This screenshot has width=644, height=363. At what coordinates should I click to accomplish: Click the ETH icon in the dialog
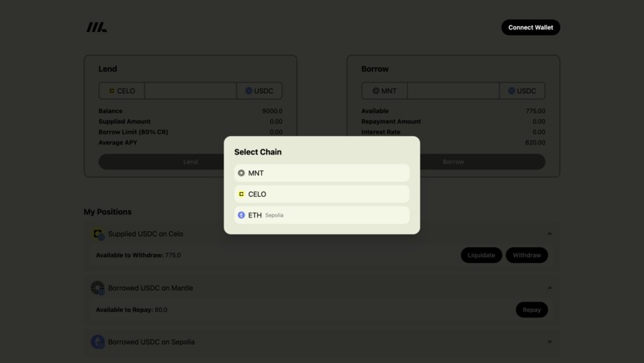tap(241, 215)
